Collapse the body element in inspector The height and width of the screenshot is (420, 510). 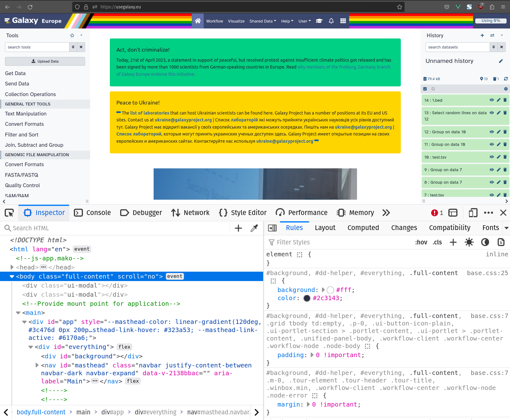click(x=12, y=276)
